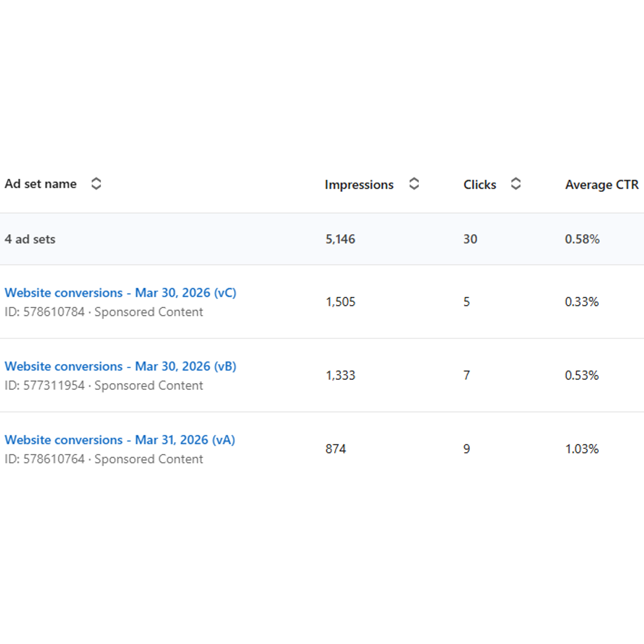644x644 pixels.
Task: Sort by Ad set name arrows icon
Action: (96, 184)
